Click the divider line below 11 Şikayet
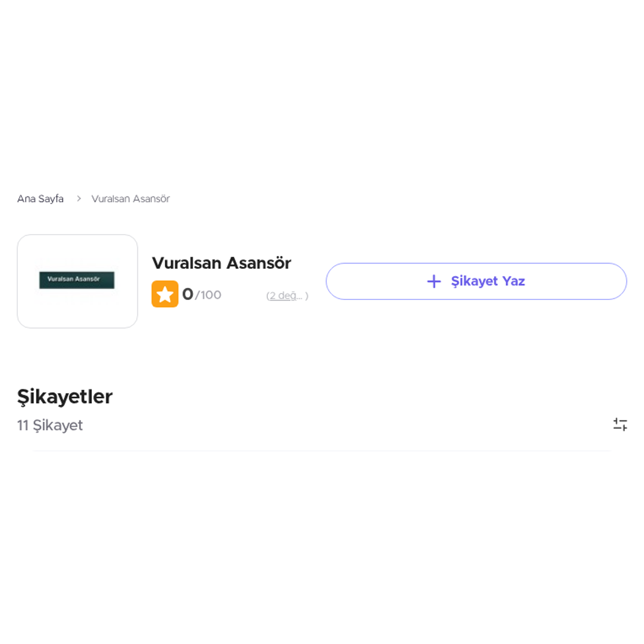 [x=321, y=451]
